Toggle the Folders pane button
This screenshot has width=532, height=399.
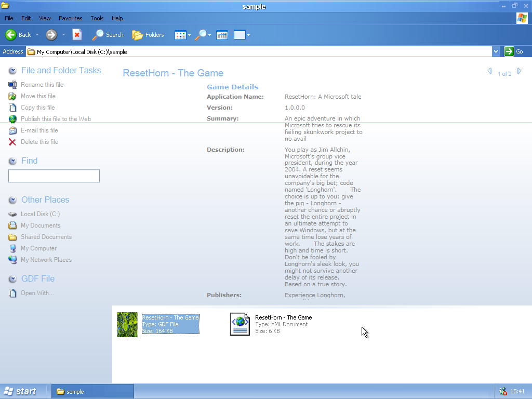(148, 35)
